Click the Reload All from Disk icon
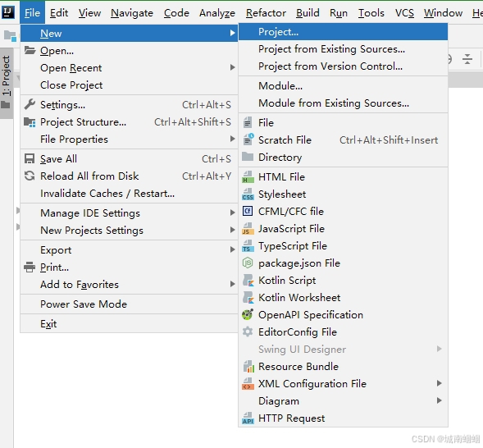This screenshot has width=483, height=448. point(30,176)
